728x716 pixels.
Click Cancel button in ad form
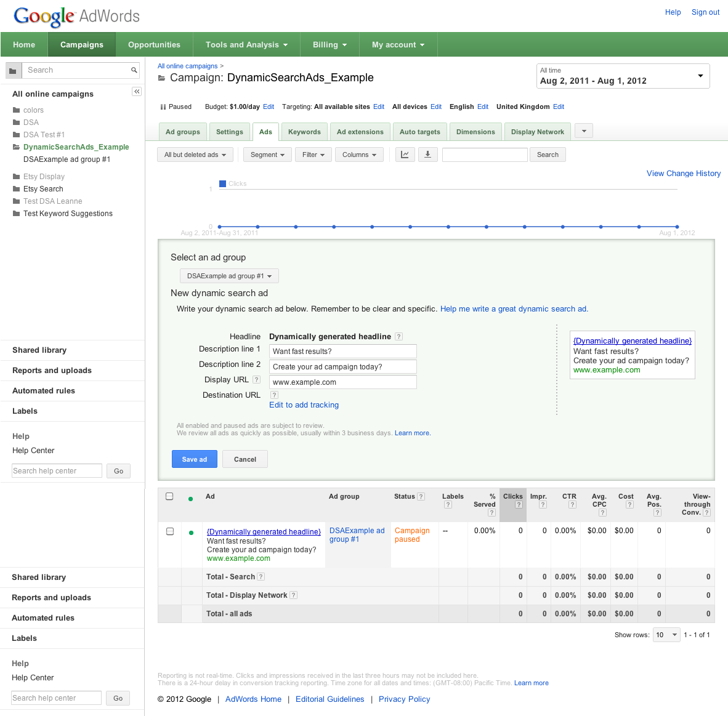click(245, 459)
